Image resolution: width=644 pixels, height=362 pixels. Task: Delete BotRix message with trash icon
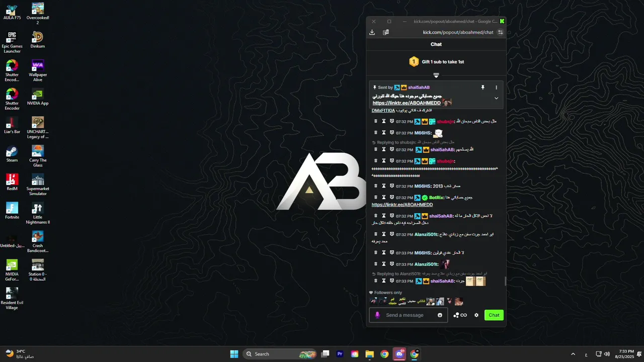tap(375, 198)
